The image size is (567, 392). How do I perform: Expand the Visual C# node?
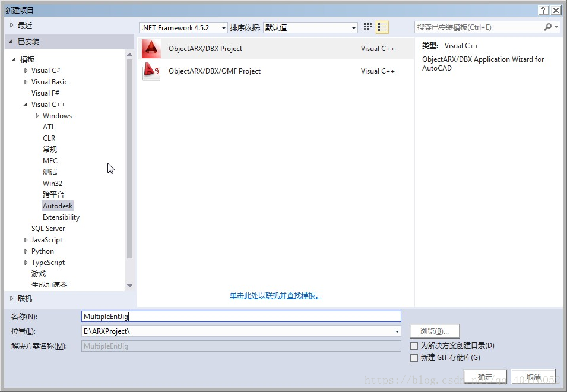point(26,71)
